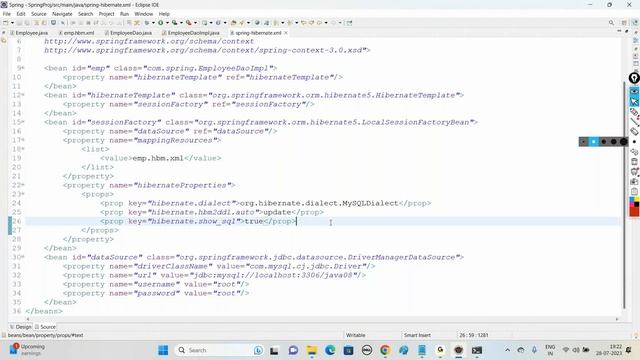Show hidden system tray icons
Viewport: 640px width, 360px height.
507,350
